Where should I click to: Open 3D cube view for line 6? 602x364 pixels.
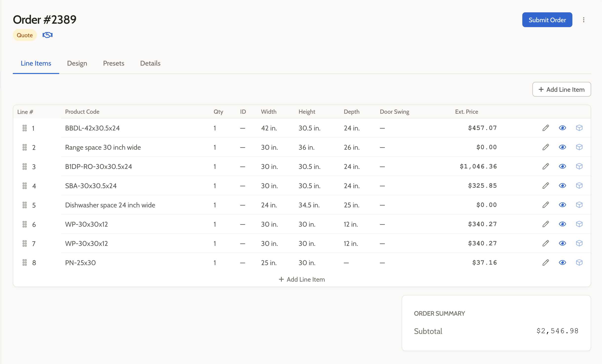(579, 224)
